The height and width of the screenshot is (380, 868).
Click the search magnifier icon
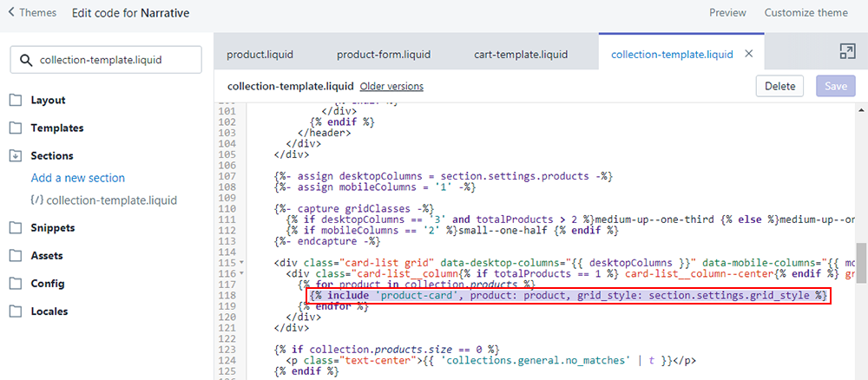click(25, 60)
